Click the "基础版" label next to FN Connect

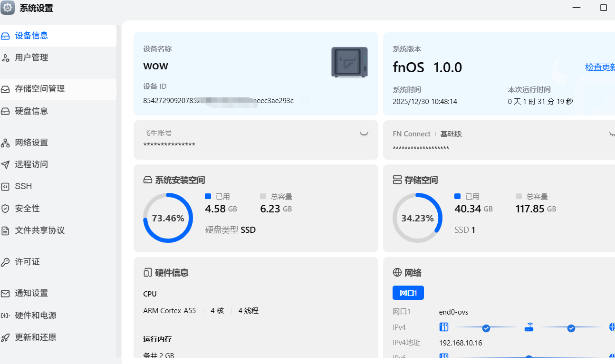(x=451, y=134)
